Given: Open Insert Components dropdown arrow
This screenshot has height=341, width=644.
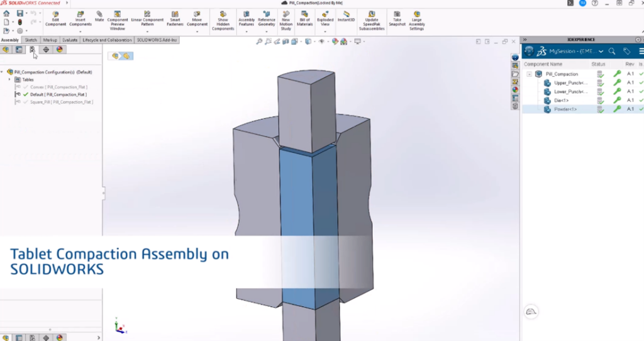Looking at the screenshot, I should (80, 31).
